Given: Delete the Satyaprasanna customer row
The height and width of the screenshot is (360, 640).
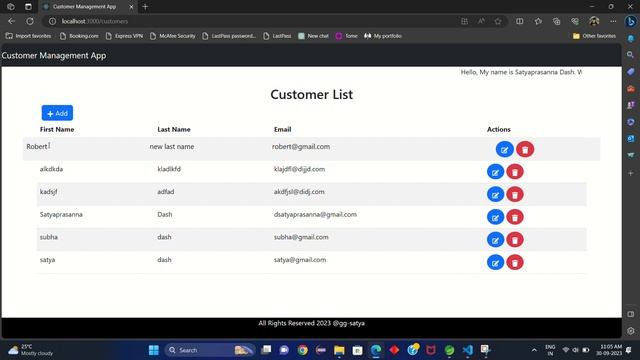Looking at the screenshot, I should click(x=515, y=217).
